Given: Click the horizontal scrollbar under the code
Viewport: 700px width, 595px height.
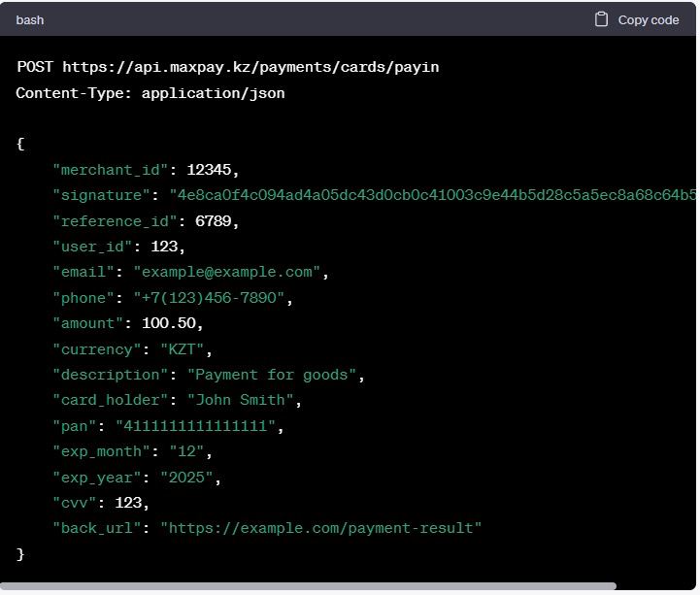Looking at the screenshot, I should [x=308, y=586].
